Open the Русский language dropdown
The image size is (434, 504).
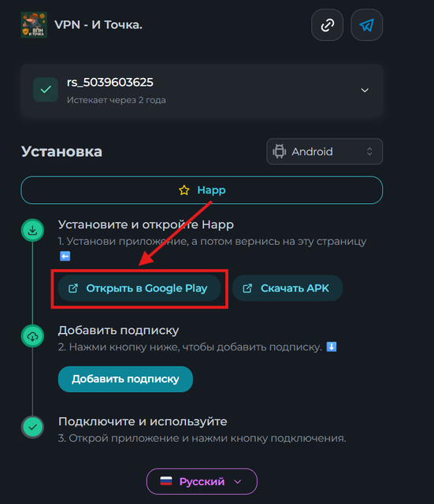pyautogui.click(x=202, y=481)
